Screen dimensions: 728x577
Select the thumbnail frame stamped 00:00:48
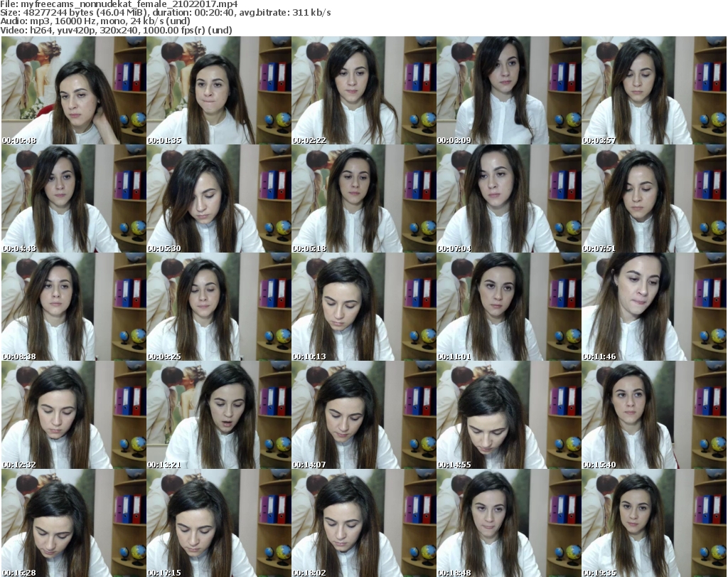point(74,90)
